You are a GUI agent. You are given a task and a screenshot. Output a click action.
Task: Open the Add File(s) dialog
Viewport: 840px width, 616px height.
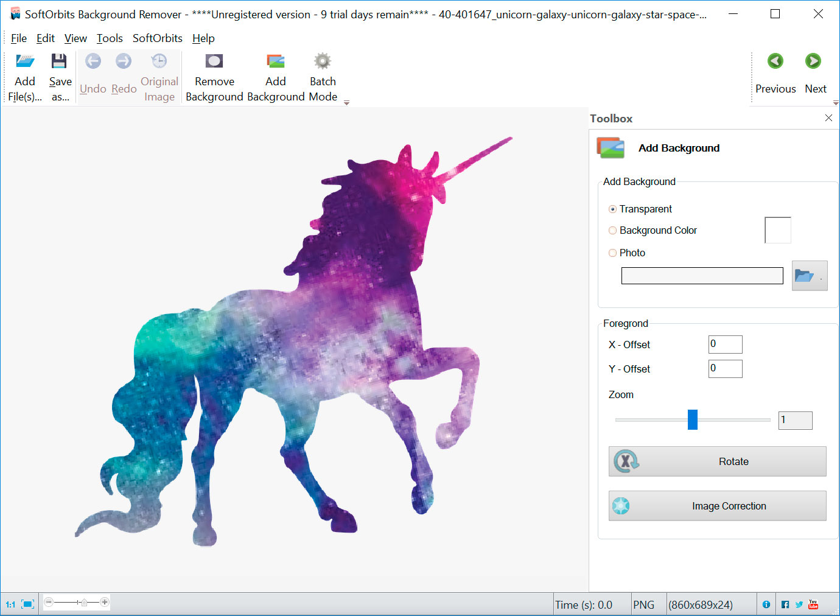(24, 74)
